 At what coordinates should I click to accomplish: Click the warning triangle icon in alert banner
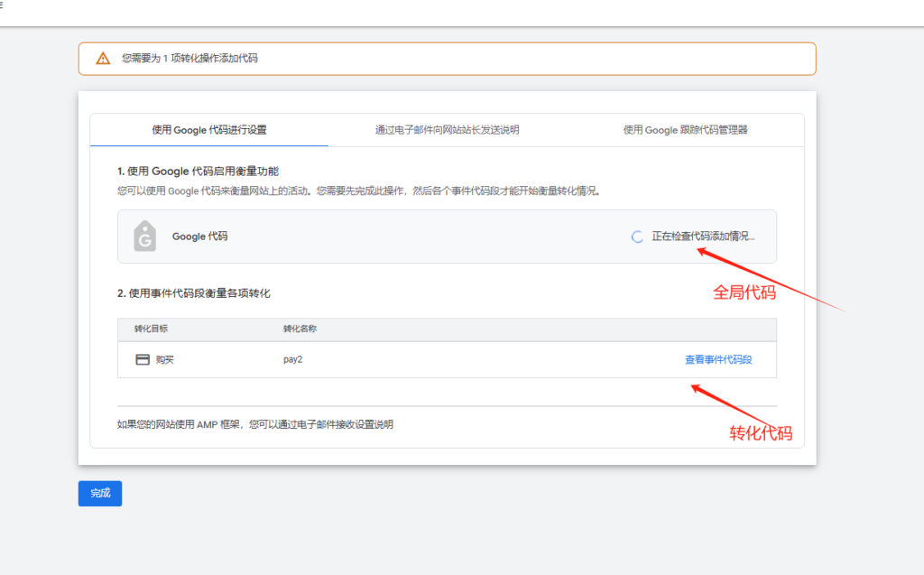click(x=102, y=58)
